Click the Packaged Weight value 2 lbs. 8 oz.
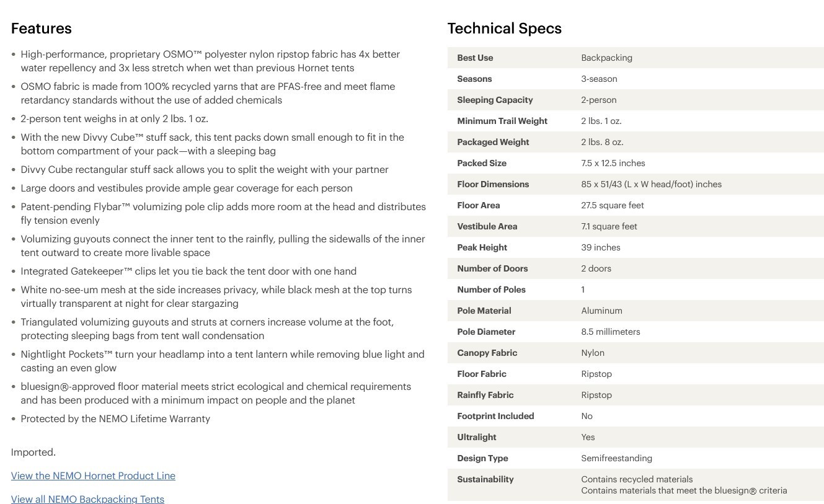Screen dimensions: 824x504 [602, 142]
